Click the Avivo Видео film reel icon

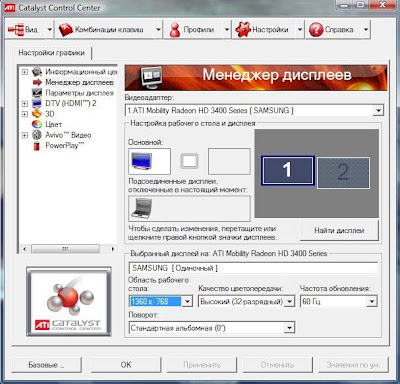pos(37,135)
